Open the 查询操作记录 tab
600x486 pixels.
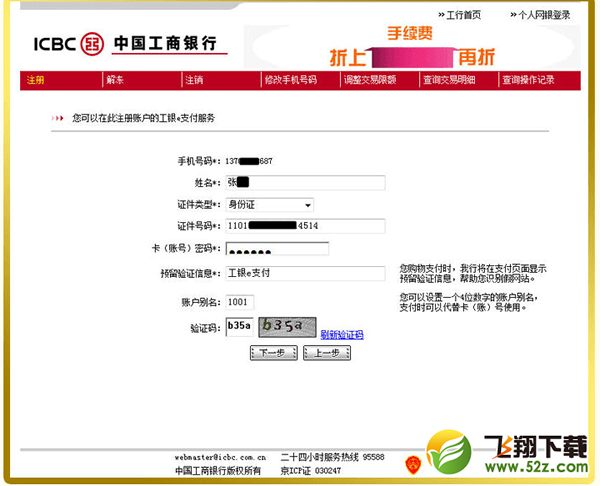(x=528, y=80)
